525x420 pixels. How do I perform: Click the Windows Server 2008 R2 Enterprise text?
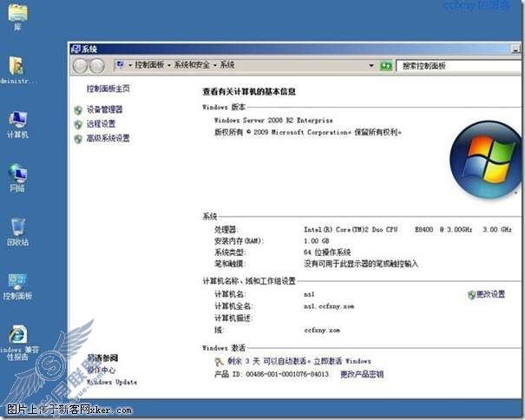pyautogui.click(x=273, y=121)
